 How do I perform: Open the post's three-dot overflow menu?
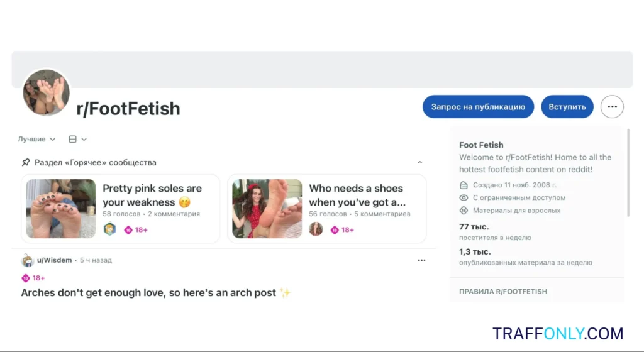coord(421,260)
